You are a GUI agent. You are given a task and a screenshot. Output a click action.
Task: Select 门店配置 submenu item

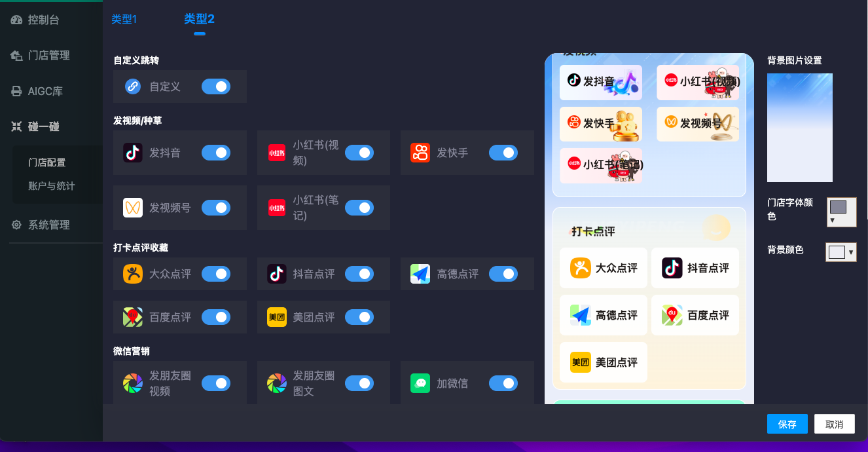coord(47,162)
